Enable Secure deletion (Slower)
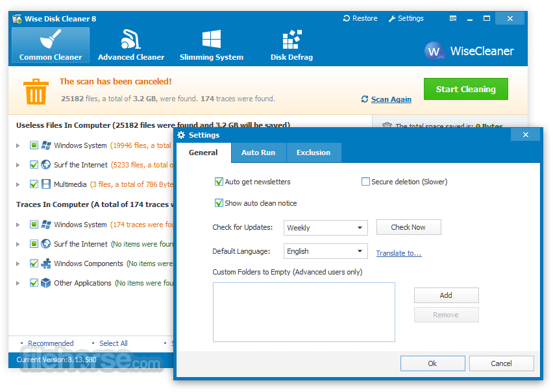Image resolution: width=553 pixels, height=392 pixels. tap(365, 182)
